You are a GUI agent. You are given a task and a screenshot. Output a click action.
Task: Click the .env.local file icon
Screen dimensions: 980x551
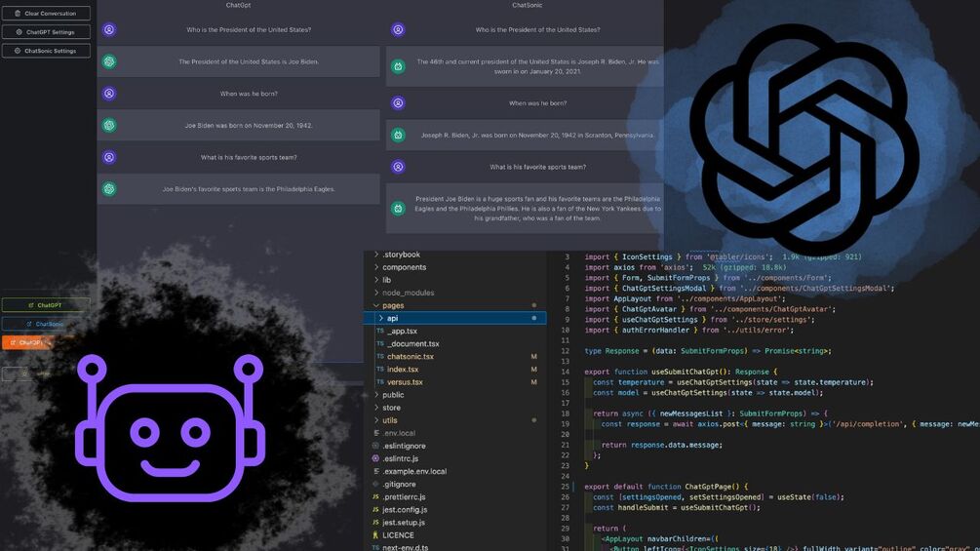coord(375,433)
